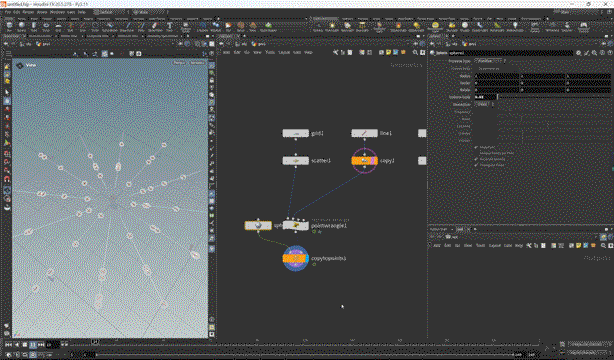Adjust the Uniform Scale slider

554,97
